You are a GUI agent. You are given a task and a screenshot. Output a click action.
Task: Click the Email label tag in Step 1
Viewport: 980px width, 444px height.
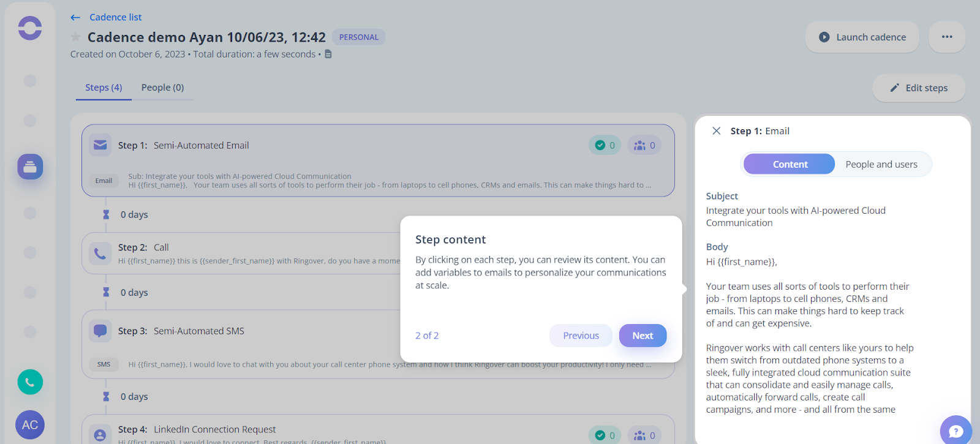(104, 181)
